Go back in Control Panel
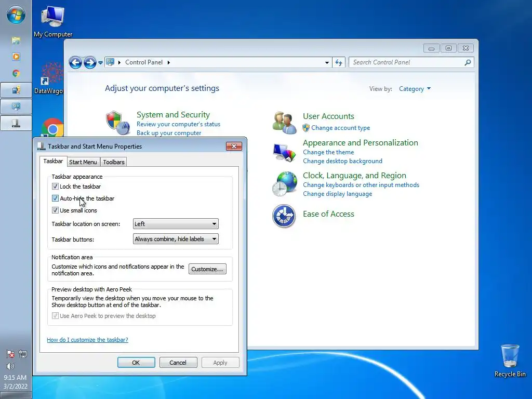 click(75, 62)
